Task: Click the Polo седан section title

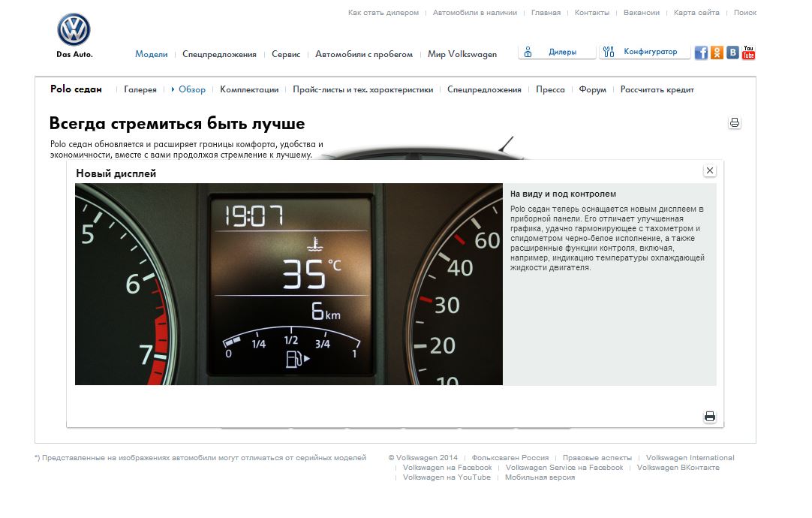Action: tap(76, 89)
